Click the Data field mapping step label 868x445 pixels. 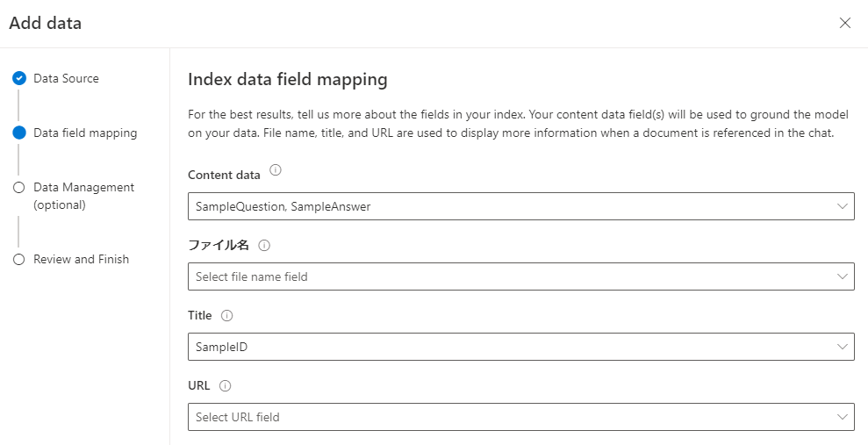[x=85, y=133]
